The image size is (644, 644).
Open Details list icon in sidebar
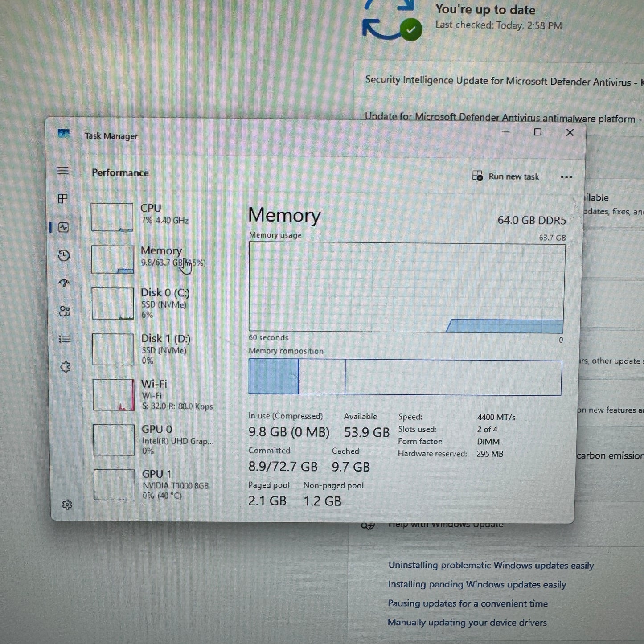click(x=65, y=339)
